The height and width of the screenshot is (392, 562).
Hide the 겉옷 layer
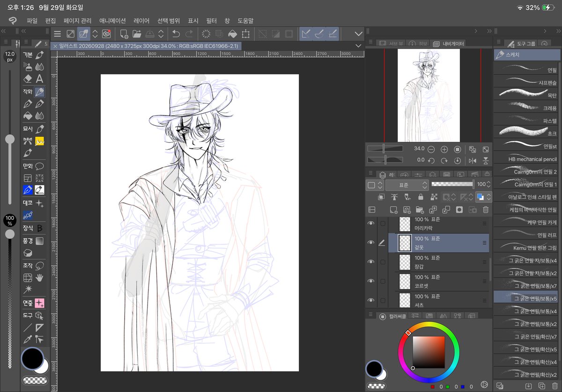(371, 243)
